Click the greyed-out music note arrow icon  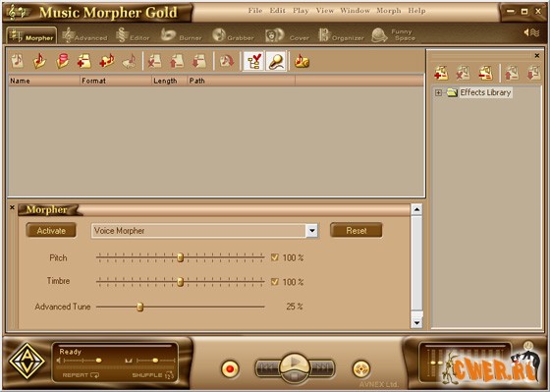pyautogui.click(x=130, y=62)
